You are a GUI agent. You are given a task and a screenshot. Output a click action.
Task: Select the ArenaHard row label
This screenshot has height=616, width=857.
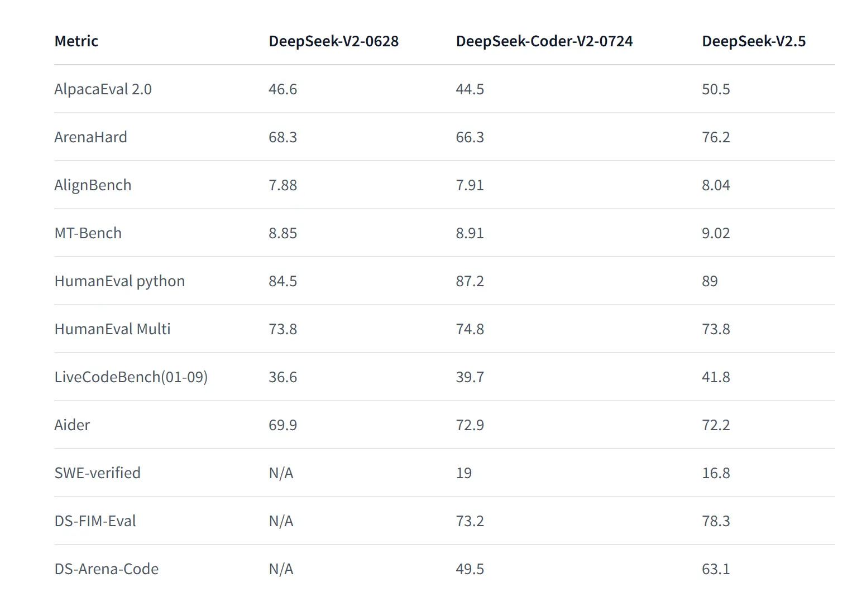90,137
